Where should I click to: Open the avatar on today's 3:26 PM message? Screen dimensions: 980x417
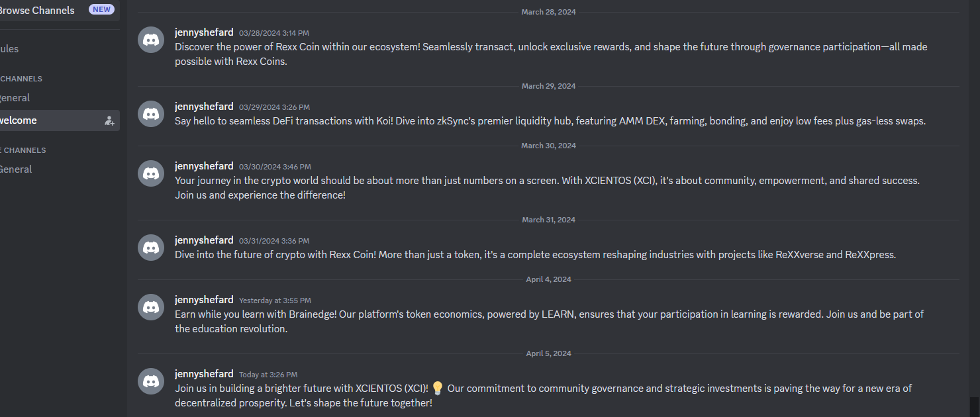coord(151,381)
